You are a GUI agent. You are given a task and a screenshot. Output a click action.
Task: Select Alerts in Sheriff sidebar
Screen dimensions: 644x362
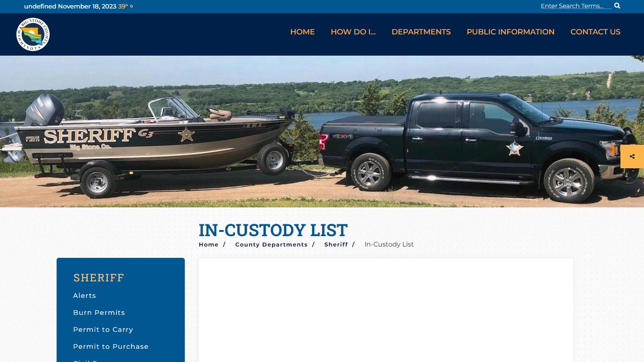click(x=84, y=296)
